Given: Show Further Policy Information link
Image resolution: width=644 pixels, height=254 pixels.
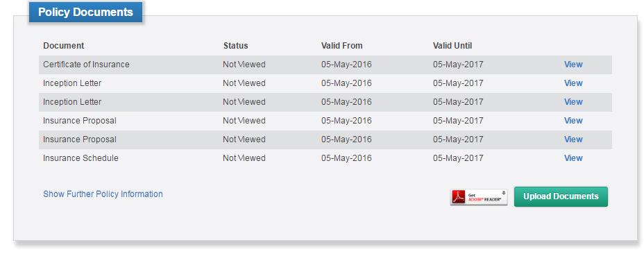Looking at the screenshot, I should (x=103, y=194).
